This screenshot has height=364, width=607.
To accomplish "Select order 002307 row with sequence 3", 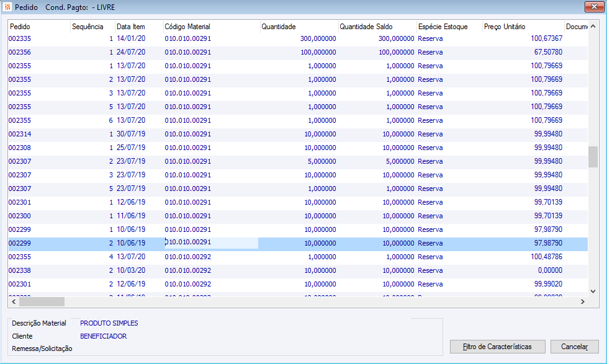I will click(x=298, y=175).
